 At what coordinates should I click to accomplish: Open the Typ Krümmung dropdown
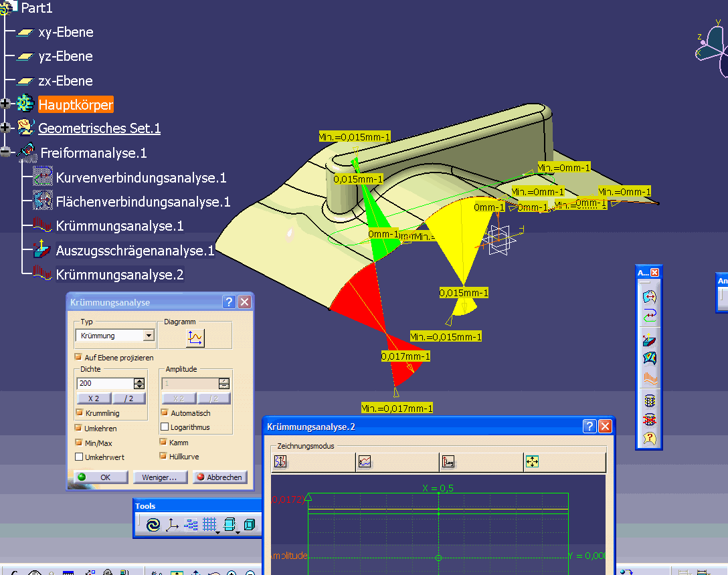pyautogui.click(x=149, y=335)
